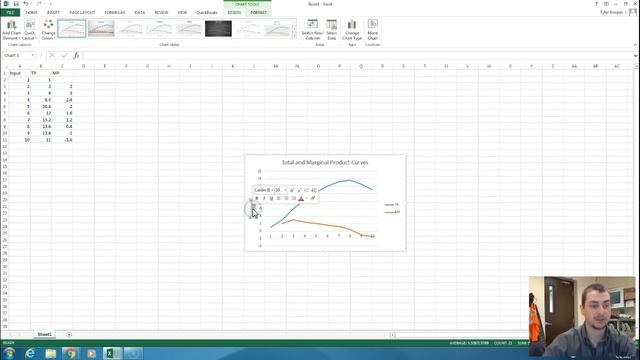Switch to the INSERT tab

(53, 12)
